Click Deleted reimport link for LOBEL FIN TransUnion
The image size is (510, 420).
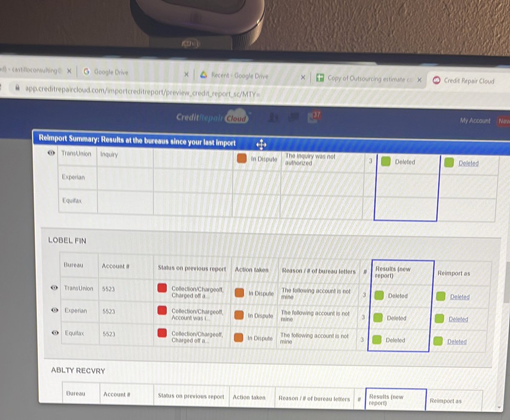(460, 297)
